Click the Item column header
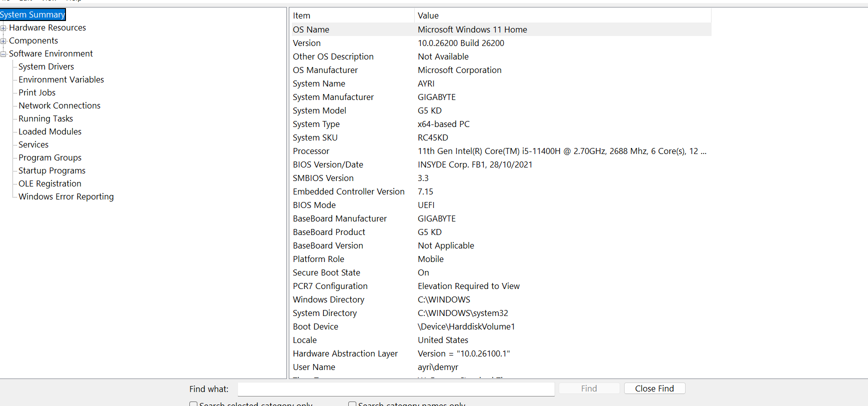Screen dimensions: 868x406 pyautogui.click(x=352, y=15)
